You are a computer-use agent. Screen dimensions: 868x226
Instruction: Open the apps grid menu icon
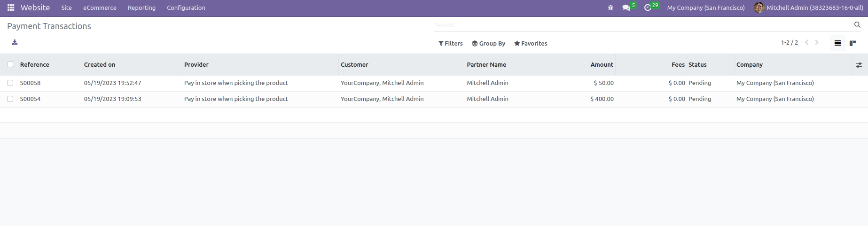(11, 8)
